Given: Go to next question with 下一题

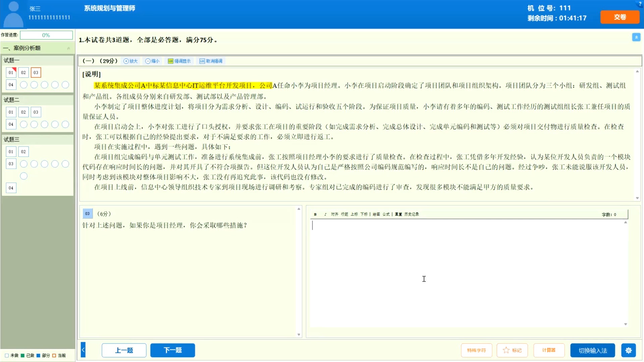Looking at the screenshot, I should pos(173,350).
